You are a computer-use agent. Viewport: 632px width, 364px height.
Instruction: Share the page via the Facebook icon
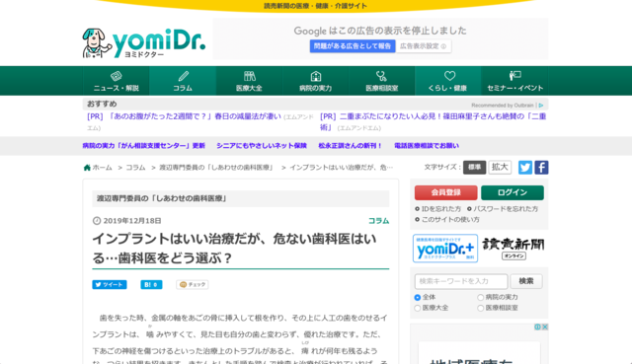(541, 167)
